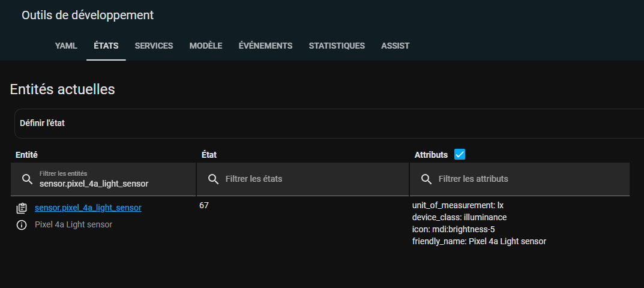Viewport: 644px width, 288px height.
Task: Click the Filtrer les entités input field
Action: coord(103,179)
